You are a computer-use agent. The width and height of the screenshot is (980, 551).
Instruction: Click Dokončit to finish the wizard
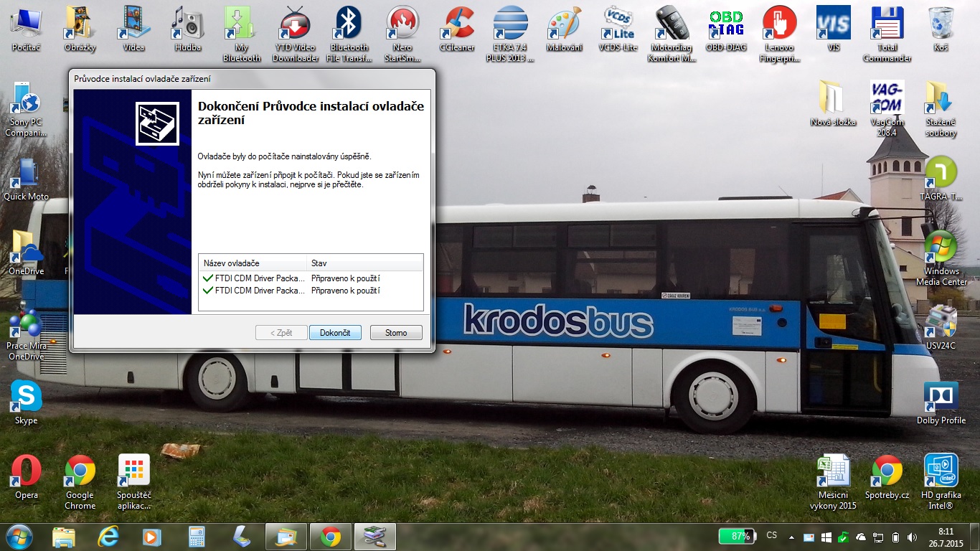[335, 333]
